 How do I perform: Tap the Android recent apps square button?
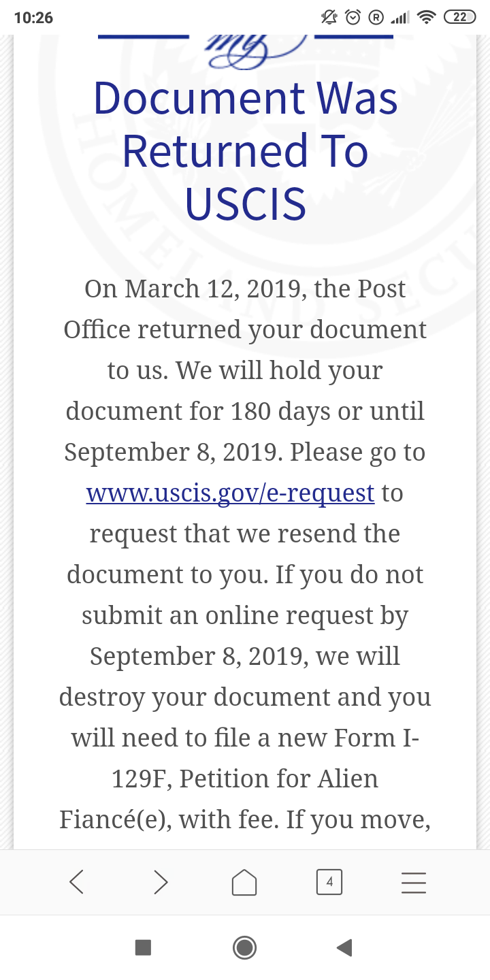tap(143, 947)
